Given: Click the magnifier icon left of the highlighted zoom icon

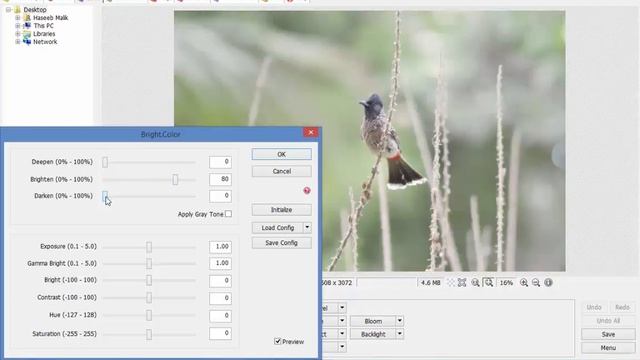Looking at the screenshot, I should point(476,282).
